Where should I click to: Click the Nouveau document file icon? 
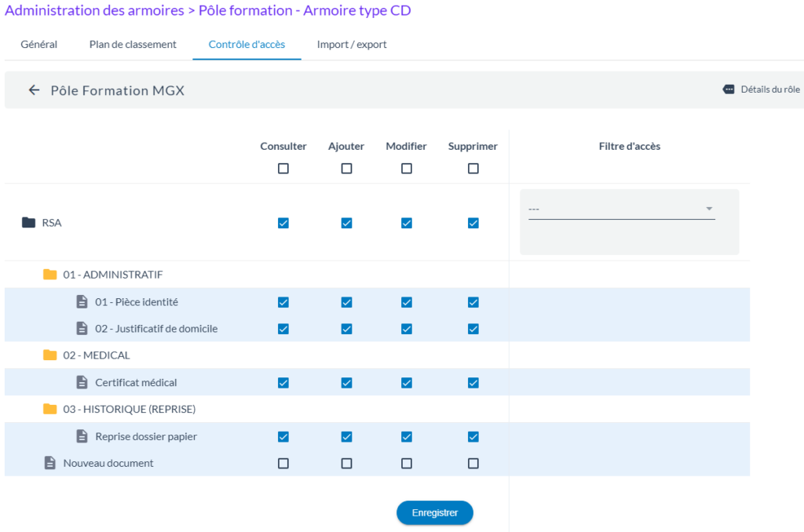50,463
